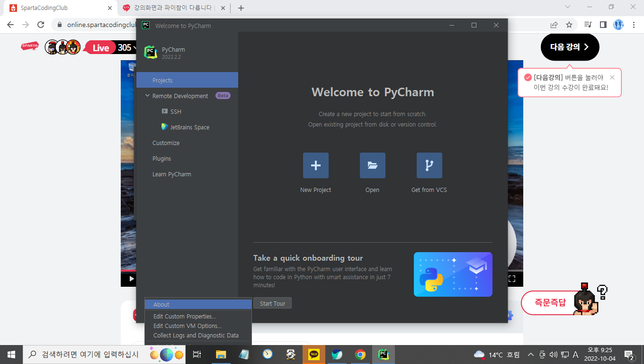Open Chrome tab search dropdown
This screenshot has height=364, width=644.
pyautogui.click(x=568, y=7)
